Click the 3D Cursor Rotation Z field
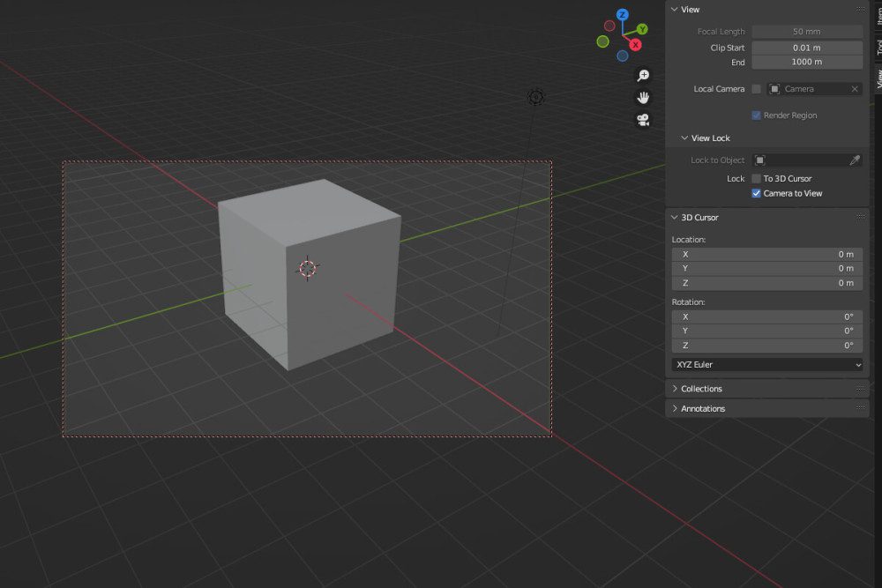The width and height of the screenshot is (882, 588). (766, 346)
